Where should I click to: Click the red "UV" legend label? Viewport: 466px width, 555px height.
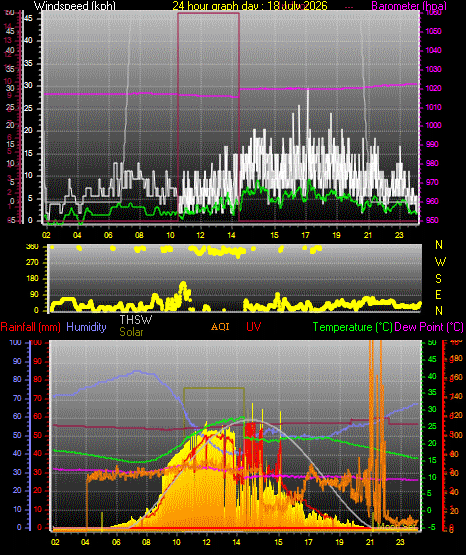[254, 327]
